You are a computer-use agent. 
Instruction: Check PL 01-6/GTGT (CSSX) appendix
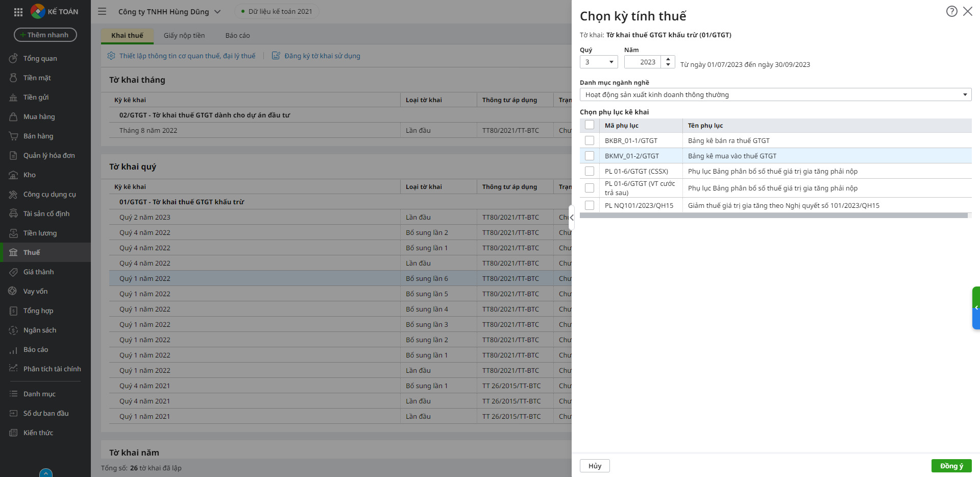(590, 171)
